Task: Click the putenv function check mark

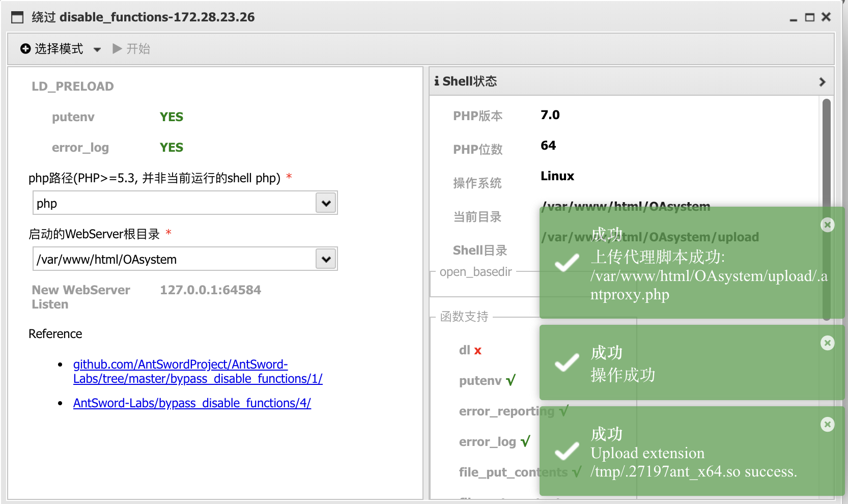Action: pyautogui.click(x=511, y=381)
